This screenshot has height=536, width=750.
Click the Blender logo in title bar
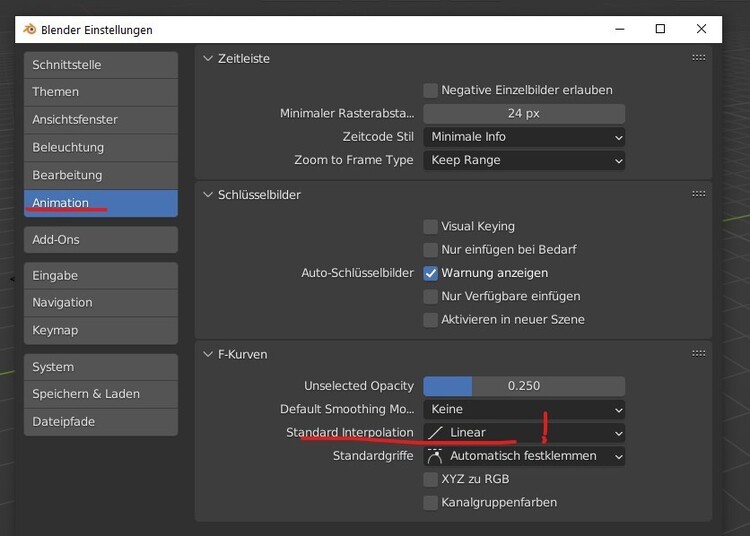point(29,29)
